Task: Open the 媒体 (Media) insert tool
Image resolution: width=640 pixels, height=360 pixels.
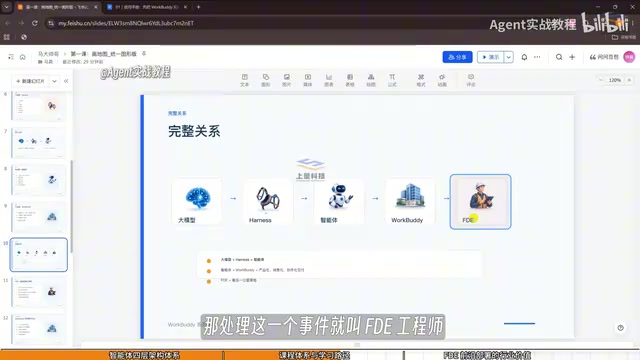Action: [308, 80]
